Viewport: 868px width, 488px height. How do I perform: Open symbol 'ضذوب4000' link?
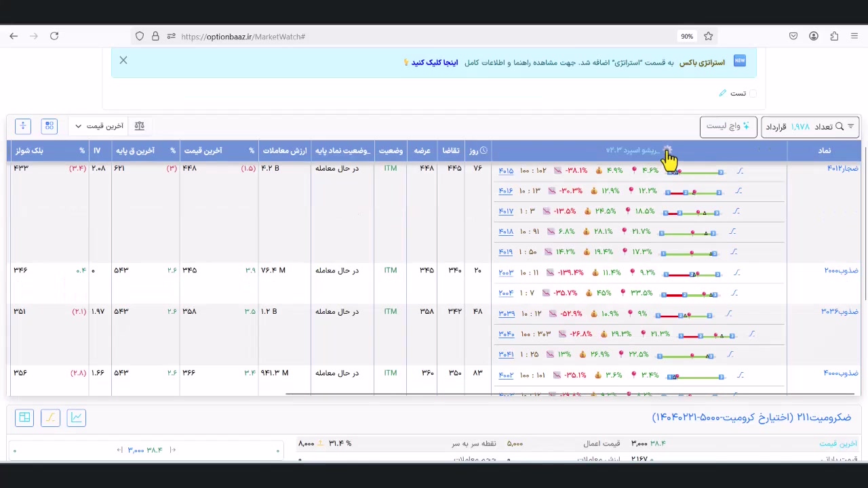pyautogui.click(x=841, y=373)
